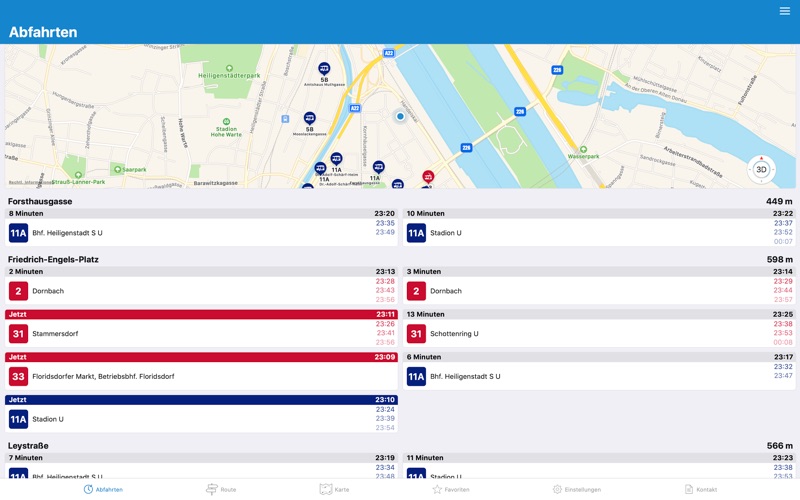Tap the Schottenring U destination text
The height and width of the screenshot is (500, 800).
coord(454,334)
